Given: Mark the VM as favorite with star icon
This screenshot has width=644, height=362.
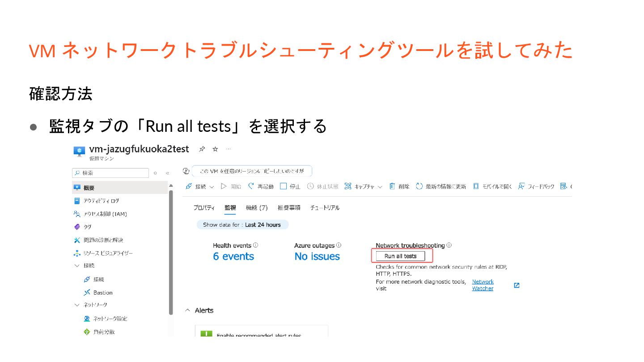Looking at the screenshot, I should 215,149.
